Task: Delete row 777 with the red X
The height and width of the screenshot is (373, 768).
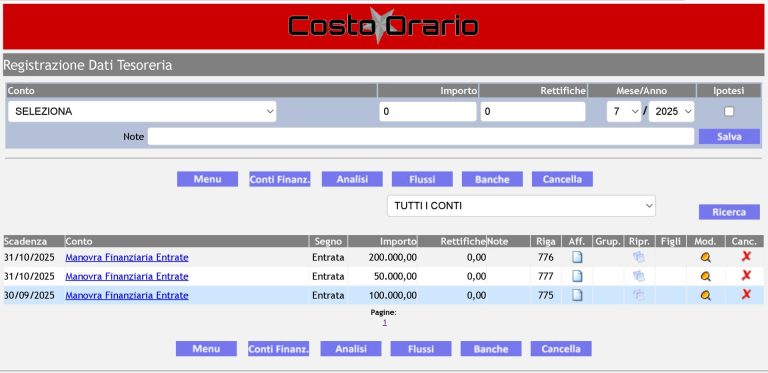Action: pyautogui.click(x=746, y=275)
